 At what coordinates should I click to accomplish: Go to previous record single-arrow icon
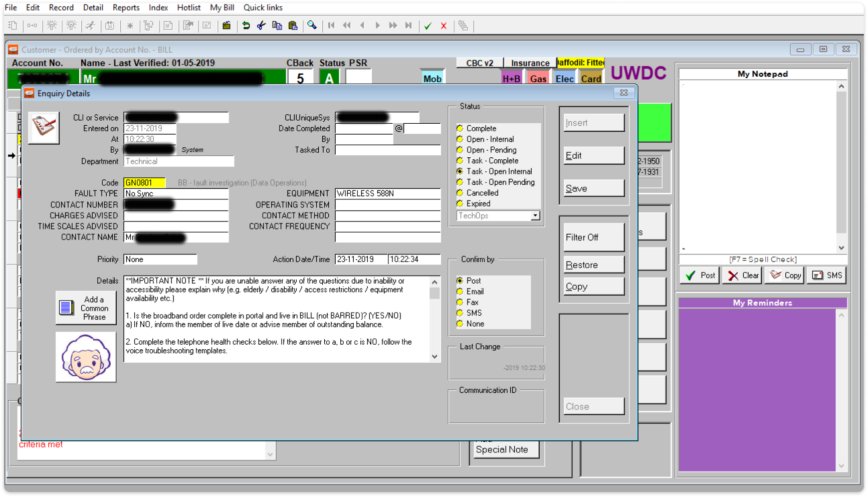coord(362,26)
